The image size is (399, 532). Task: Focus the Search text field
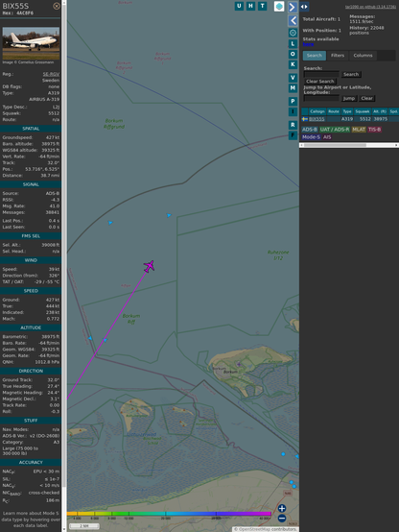tap(321, 74)
